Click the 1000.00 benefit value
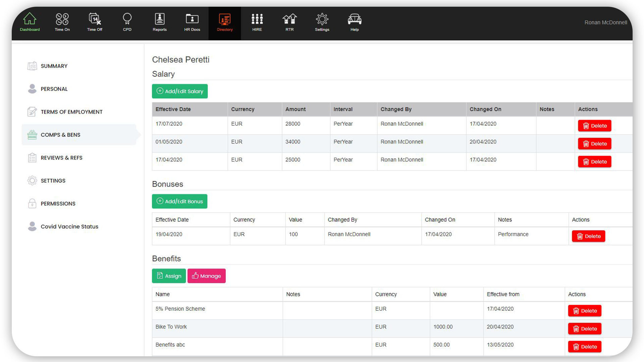Screen dimensions: 644x362 pos(443,327)
